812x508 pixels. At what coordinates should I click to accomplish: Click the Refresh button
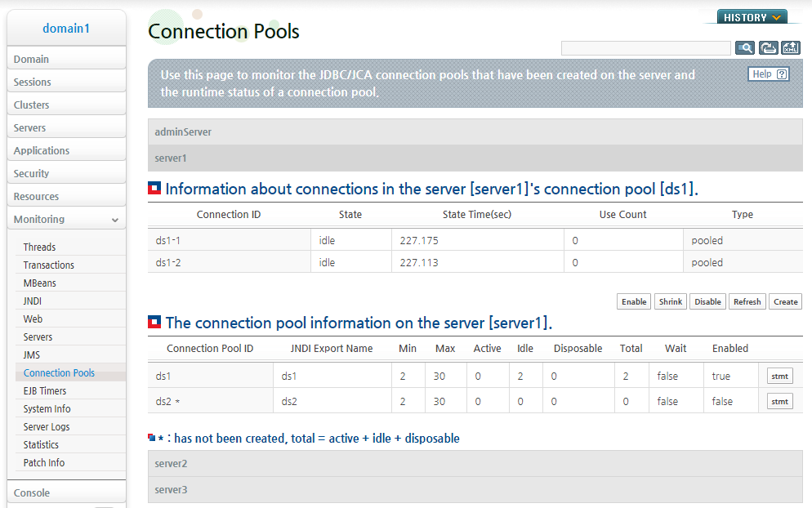747,301
